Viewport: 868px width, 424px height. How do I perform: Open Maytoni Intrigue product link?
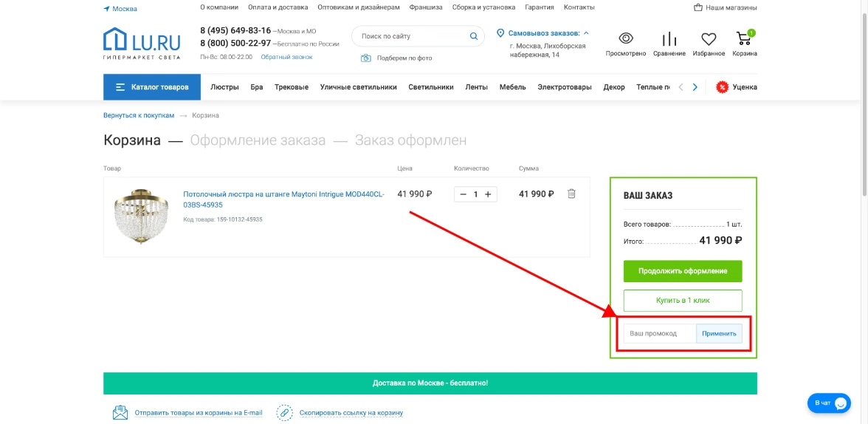[x=283, y=199]
